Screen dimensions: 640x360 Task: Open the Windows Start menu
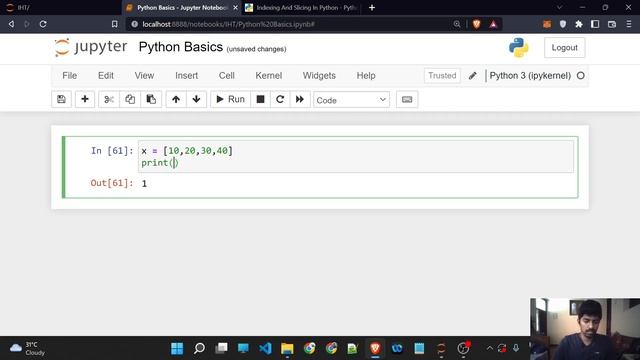click(177, 348)
